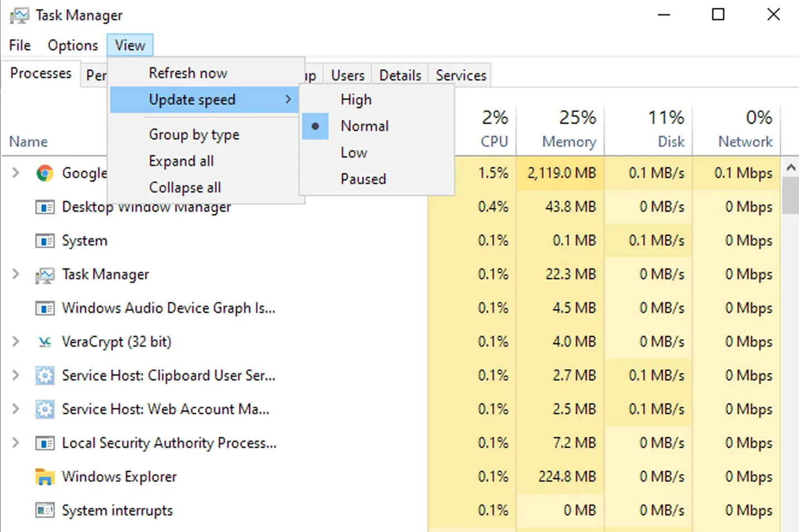Select the System interrupts row name
This screenshot has height=532, width=799.
[x=117, y=510]
